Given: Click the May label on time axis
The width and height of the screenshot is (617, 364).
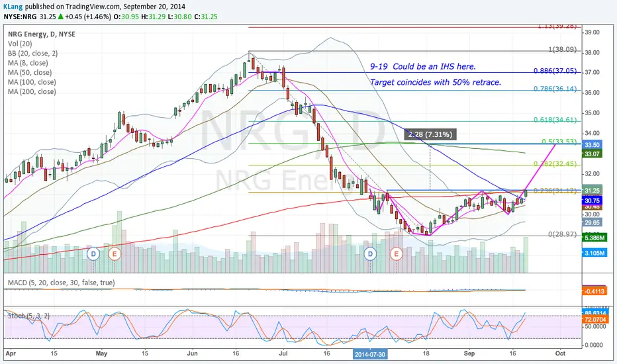Looking at the screenshot, I should (101, 353).
